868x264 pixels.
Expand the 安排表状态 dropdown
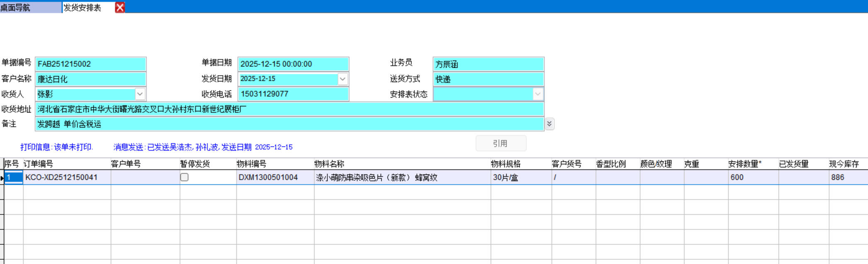(538, 94)
